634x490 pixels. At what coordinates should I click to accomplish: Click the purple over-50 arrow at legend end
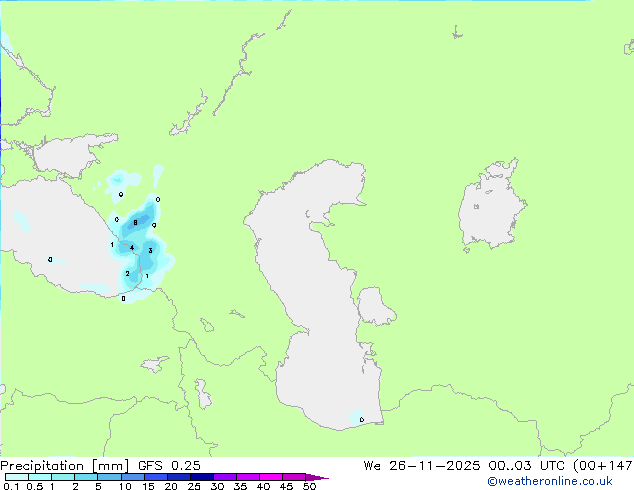(x=317, y=477)
